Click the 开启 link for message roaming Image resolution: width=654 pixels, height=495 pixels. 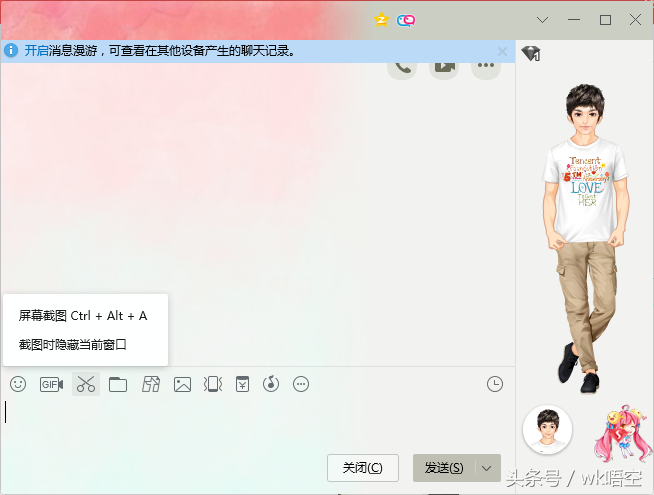[x=36, y=51]
